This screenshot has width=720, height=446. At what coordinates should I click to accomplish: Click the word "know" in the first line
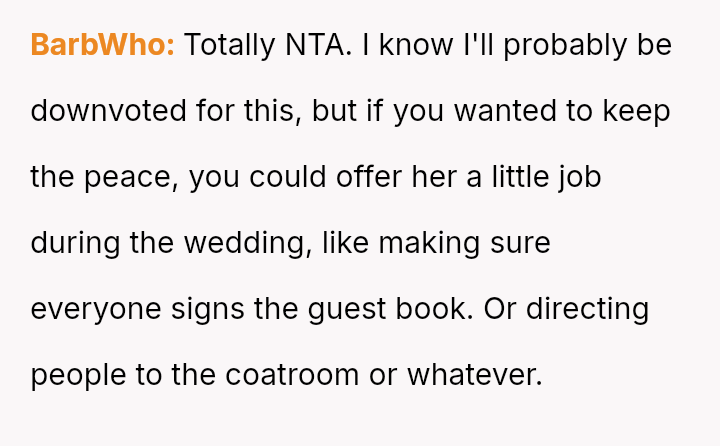(415, 45)
